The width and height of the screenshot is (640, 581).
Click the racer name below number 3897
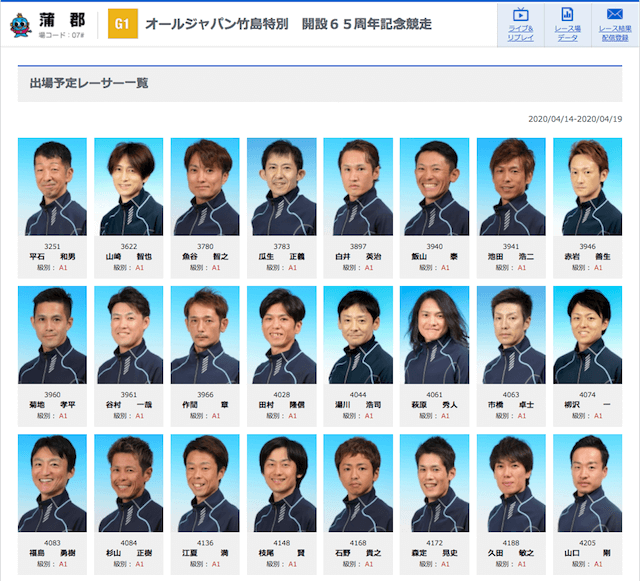click(358, 257)
